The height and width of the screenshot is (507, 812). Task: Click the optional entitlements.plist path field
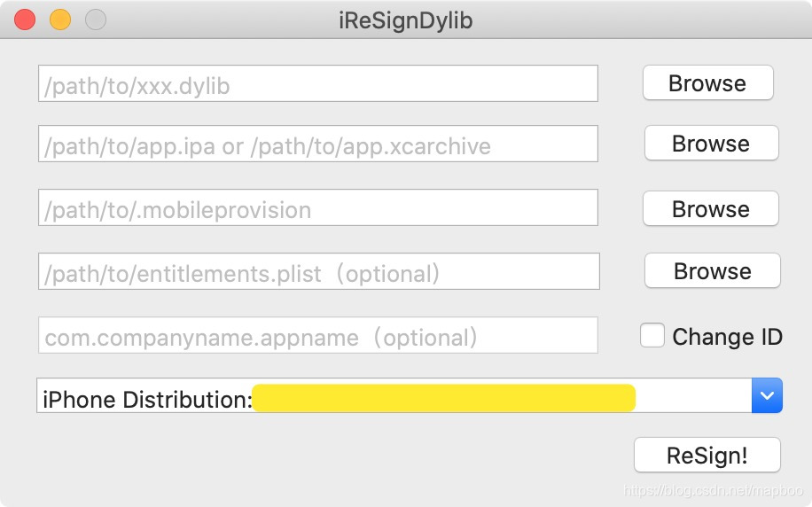point(319,271)
